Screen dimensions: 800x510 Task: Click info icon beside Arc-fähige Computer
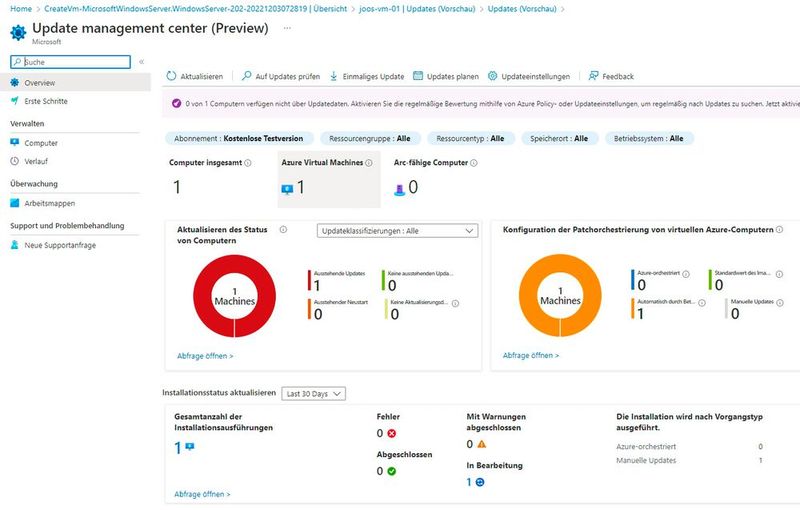[473, 163]
